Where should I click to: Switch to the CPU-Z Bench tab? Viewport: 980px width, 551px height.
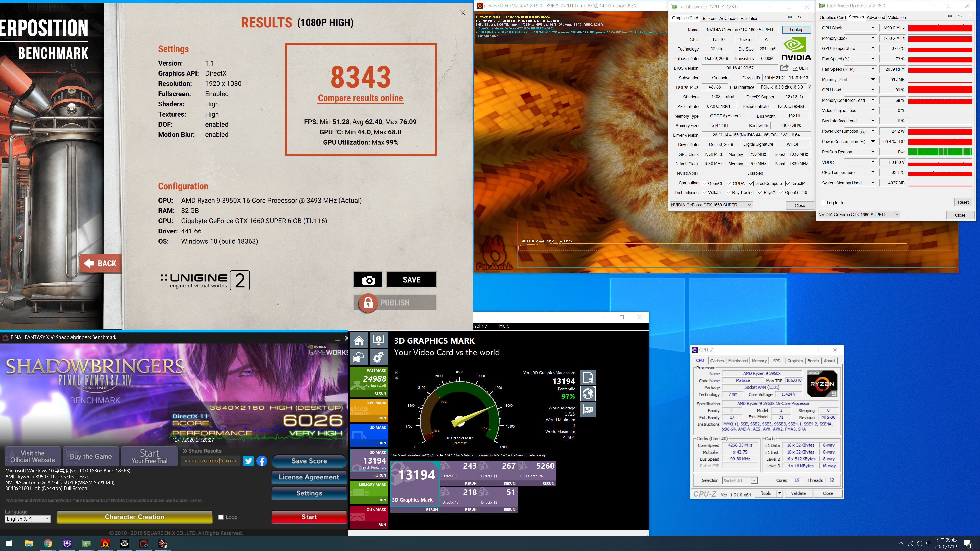click(x=813, y=361)
